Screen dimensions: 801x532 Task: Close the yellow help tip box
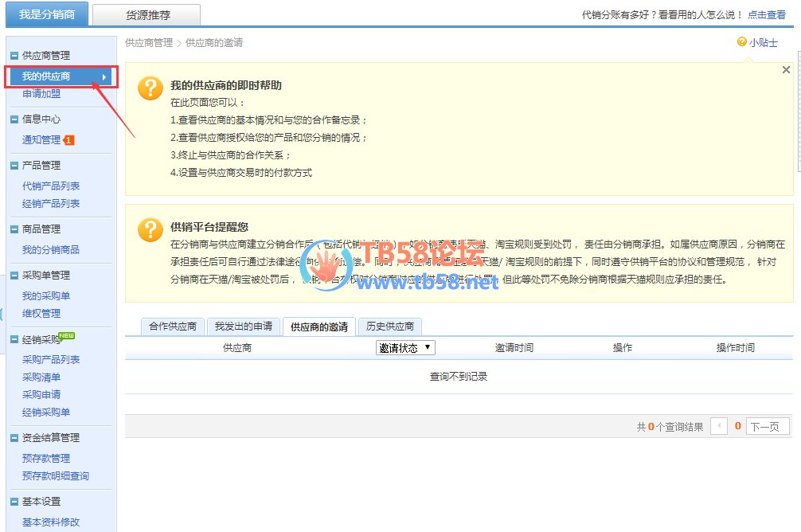[x=786, y=70]
